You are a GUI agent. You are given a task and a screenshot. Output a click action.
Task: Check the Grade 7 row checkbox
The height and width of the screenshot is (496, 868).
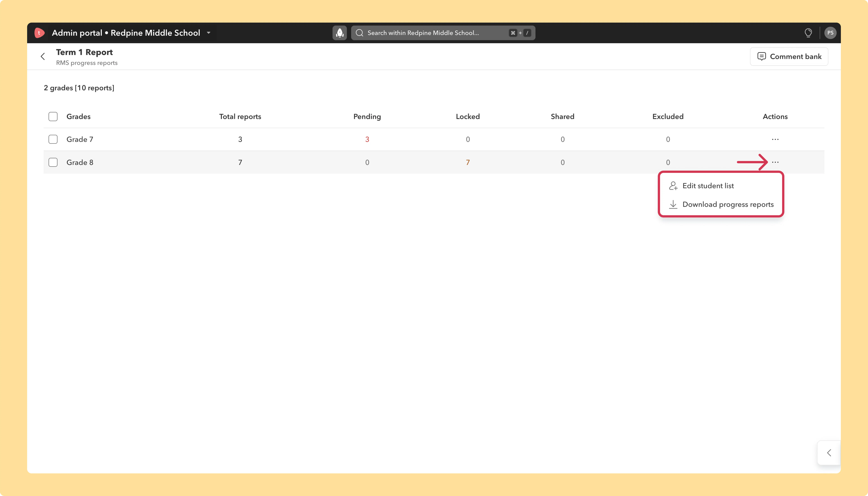pyautogui.click(x=53, y=139)
